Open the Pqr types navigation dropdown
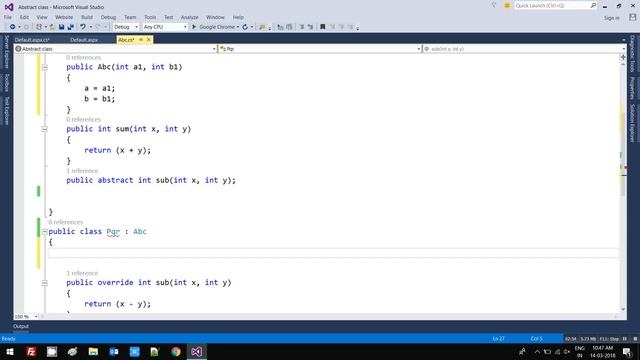Image resolution: width=640 pixels, height=360 pixels. (320, 49)
